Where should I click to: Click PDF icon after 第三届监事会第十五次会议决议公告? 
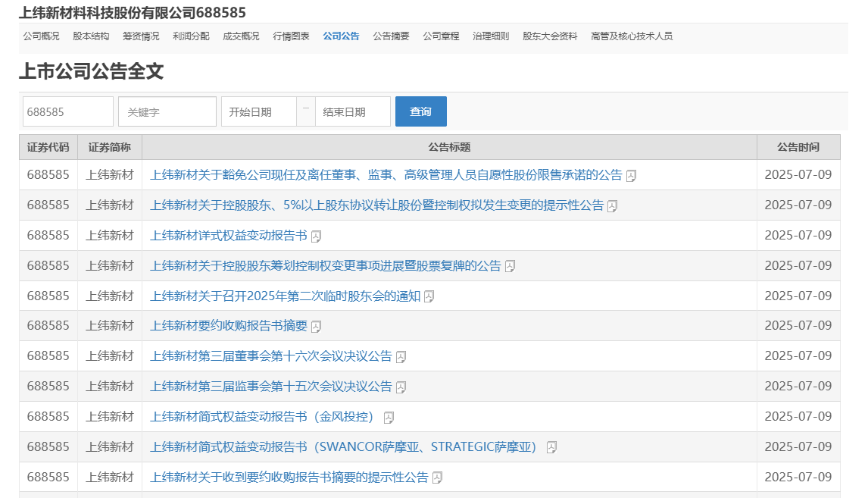click(x=401, y=387)
